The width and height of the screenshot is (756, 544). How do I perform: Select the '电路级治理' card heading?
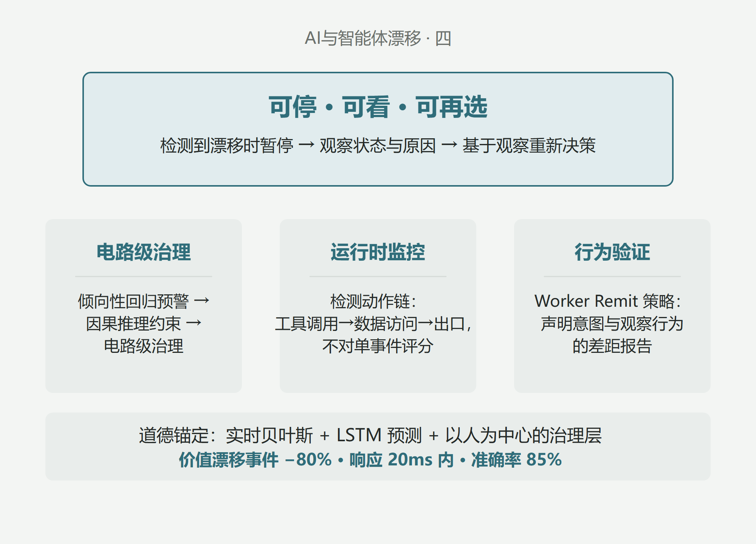pos(144,252)
